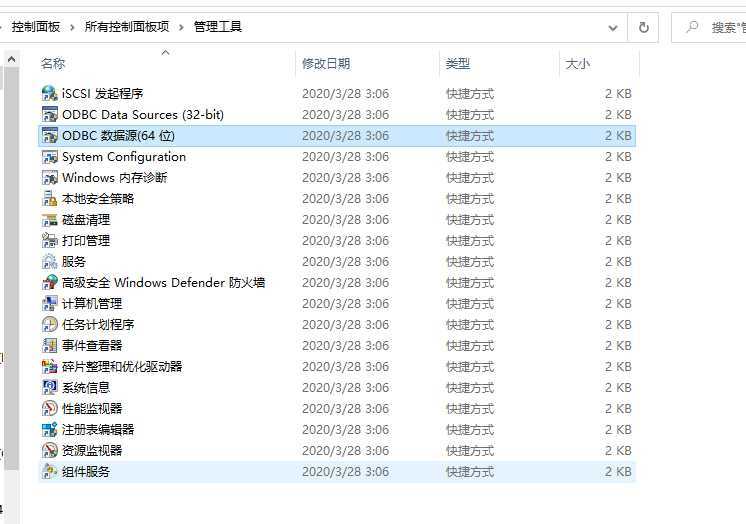Click the date cell of 性能监视器 row
Image resolution: width=746 pixels, height=524 pixels.
(x=345, y=408)
